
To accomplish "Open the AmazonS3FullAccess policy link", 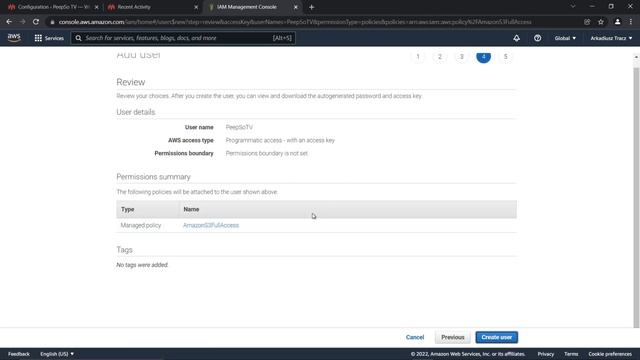I will 211,225.
